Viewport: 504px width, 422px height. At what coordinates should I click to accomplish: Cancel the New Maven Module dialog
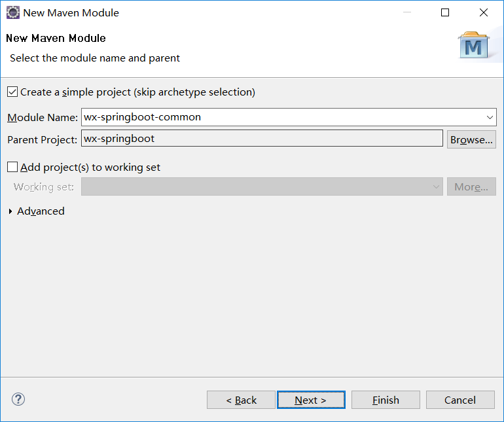(x=460, y=400)
